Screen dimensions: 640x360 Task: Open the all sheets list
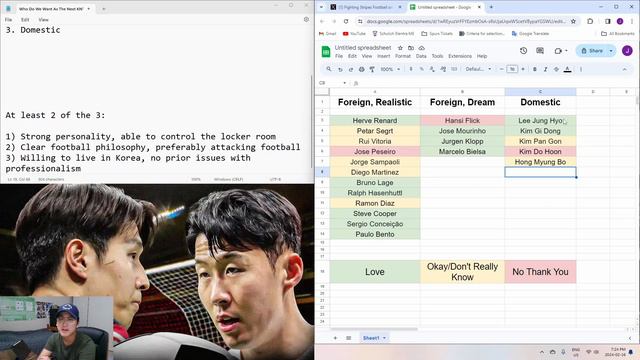pos(349,338)
